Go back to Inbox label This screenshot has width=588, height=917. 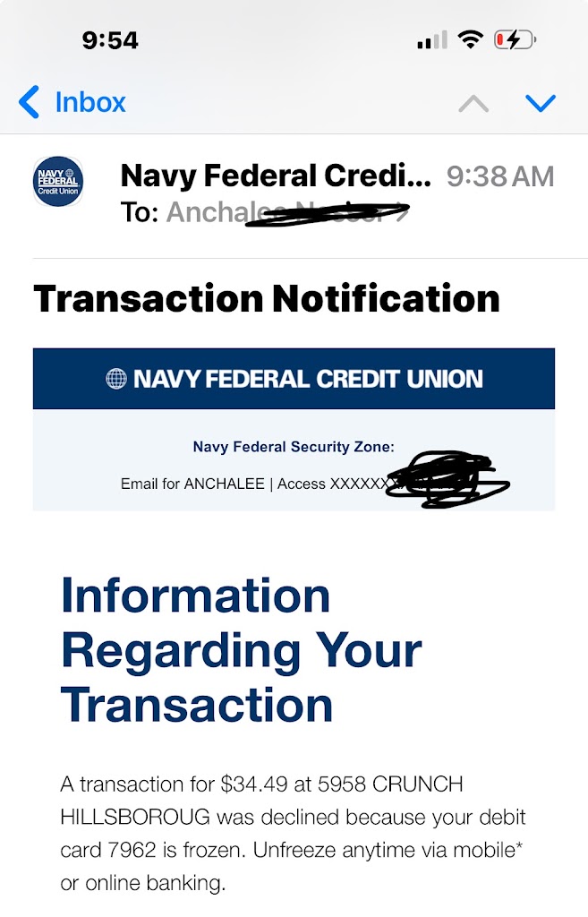pyautogui.click(x=89, y=102)
